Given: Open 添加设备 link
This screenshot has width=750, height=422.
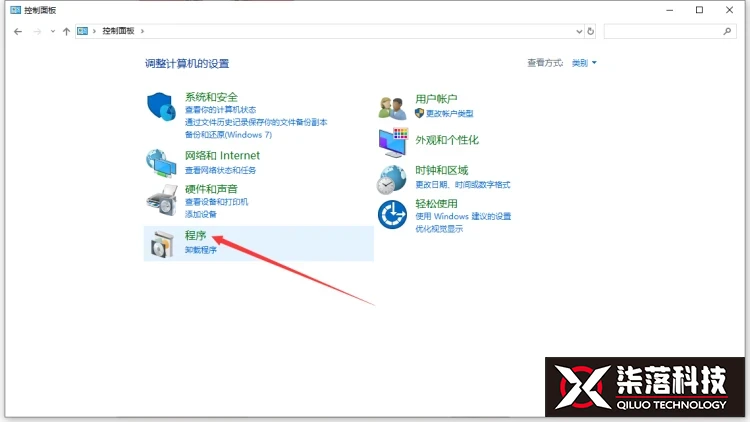Looking at the screenshot, I should [x=200, y=214].
